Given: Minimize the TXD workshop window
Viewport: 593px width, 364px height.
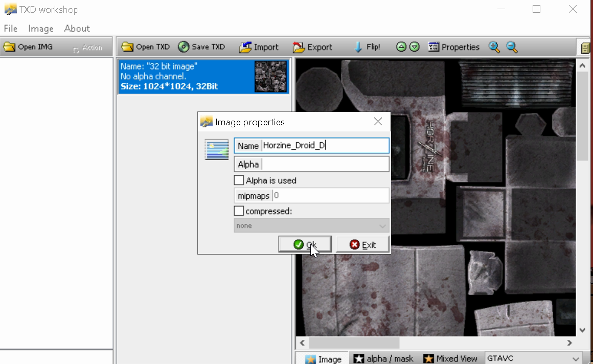Looking at the screenshot, I should pyautogui.click(x=501, y=9).
